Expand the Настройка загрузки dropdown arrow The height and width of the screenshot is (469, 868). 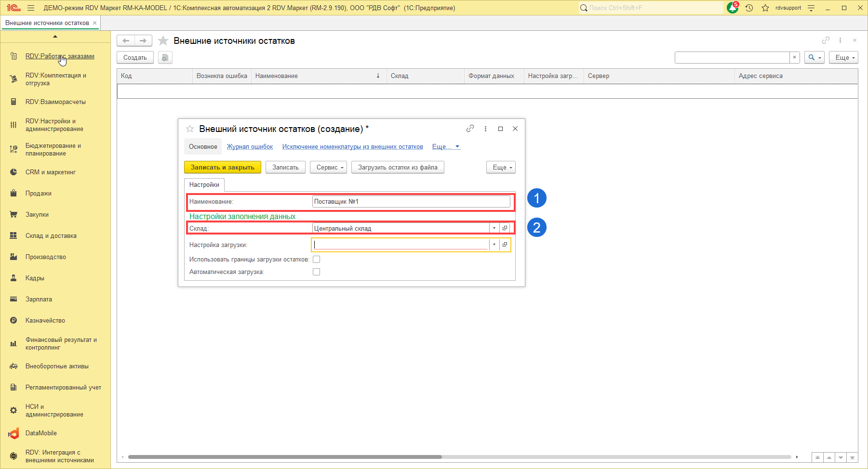click(494, 245)
